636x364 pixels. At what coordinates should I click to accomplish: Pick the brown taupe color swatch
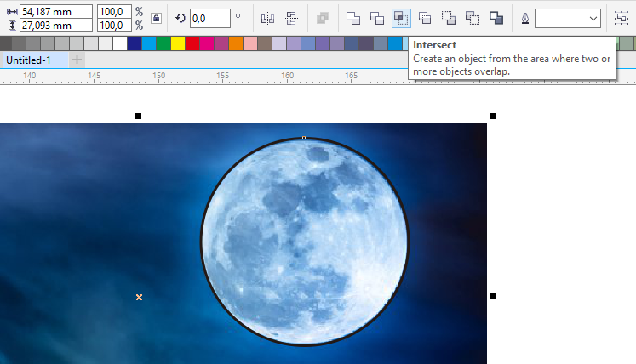tap(265, 43)
